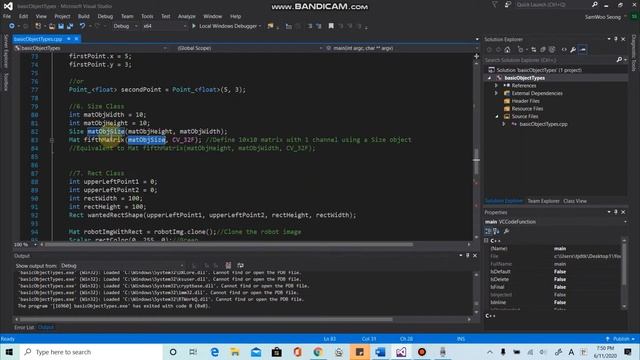Click the Save icon in the toolbar
Screen dimensions: 640x360
point(61,26)
